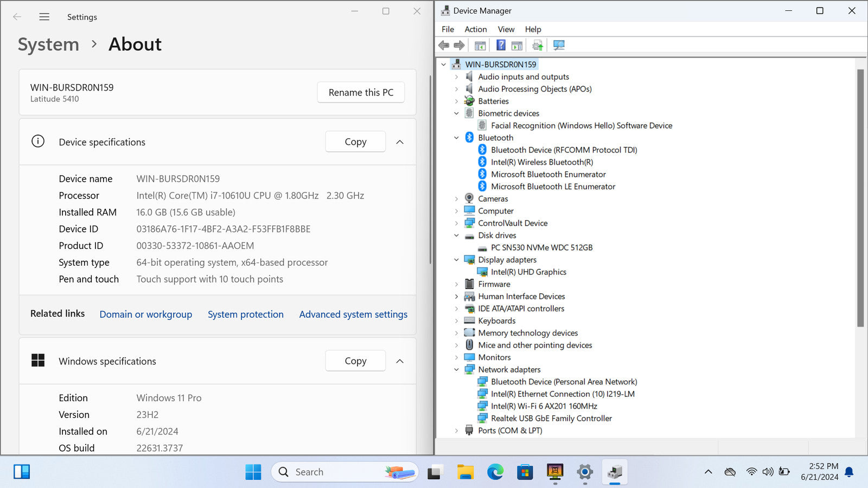Collapse the Bluetooth tree node
The image size is (868, 488).
456,138
